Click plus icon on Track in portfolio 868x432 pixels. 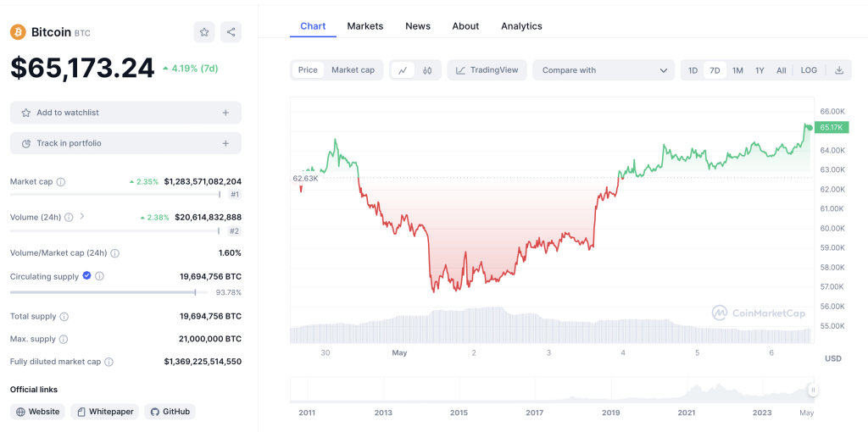coord(225,143)
